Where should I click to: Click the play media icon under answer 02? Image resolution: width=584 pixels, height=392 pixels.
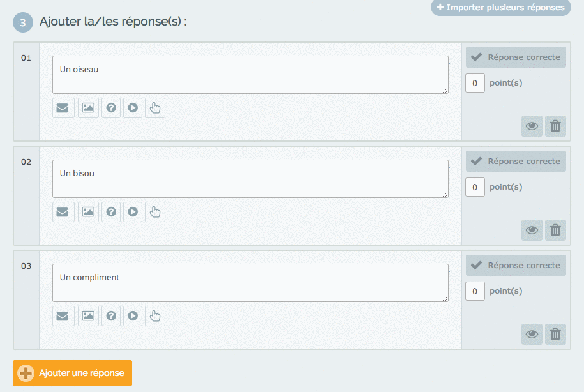pyautogui.click(x=133, y=212)
